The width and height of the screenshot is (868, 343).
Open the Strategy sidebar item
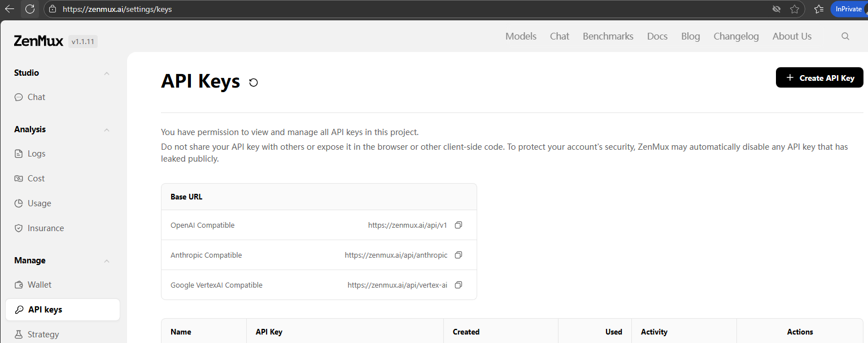[63, 335]
